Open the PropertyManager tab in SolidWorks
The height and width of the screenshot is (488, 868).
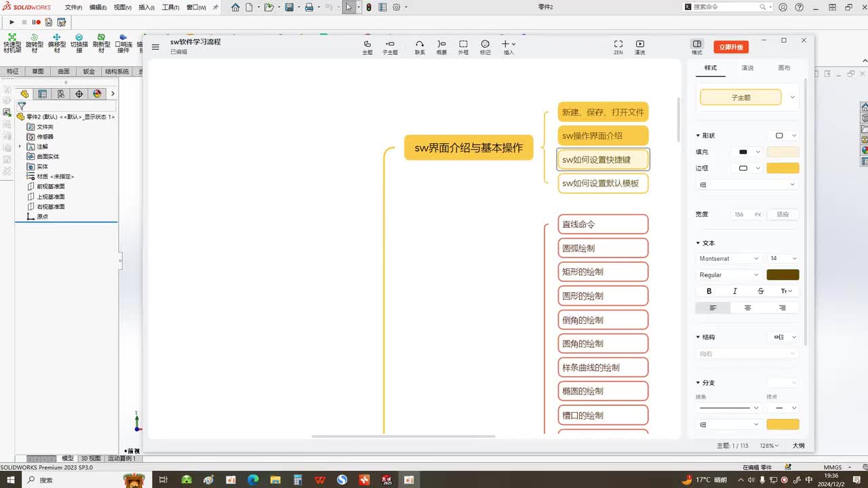(x=42, y=94)
